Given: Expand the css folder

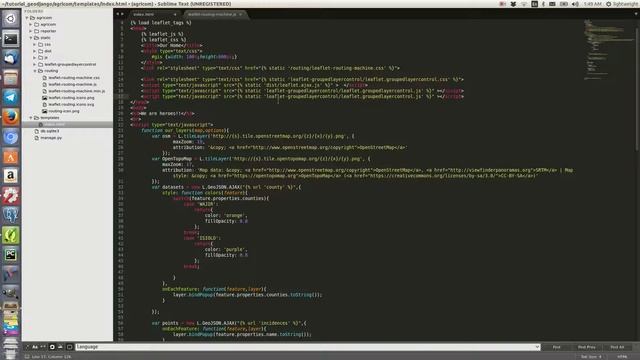Looking at the screenshot, I should [35, 44].
